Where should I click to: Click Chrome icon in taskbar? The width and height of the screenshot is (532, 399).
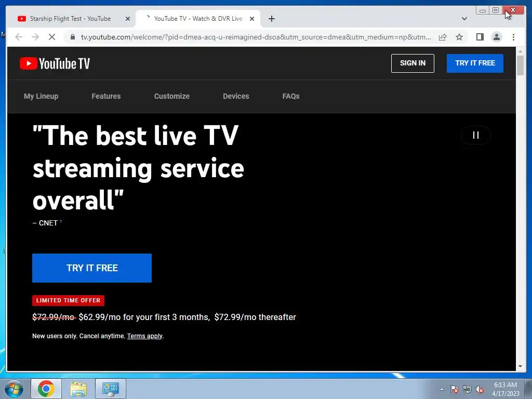[46, 389]
